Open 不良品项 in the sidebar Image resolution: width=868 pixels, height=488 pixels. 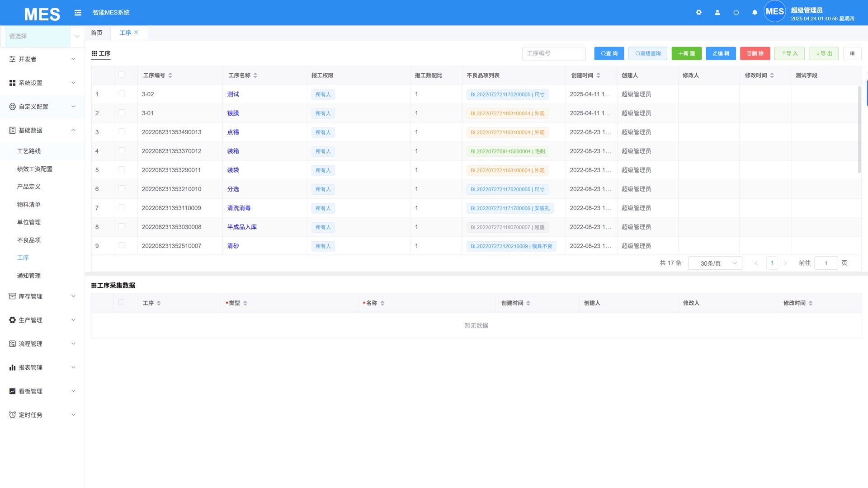29,240
